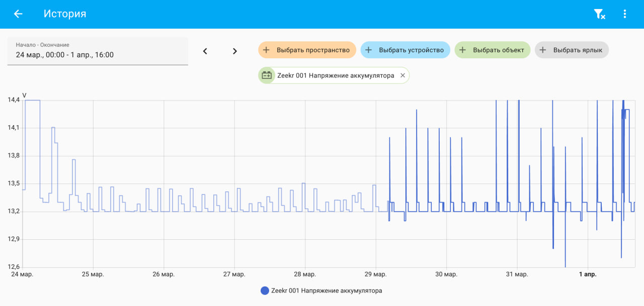
Task: Select the Выбрать устройство chip
Action: click(405, 50)
